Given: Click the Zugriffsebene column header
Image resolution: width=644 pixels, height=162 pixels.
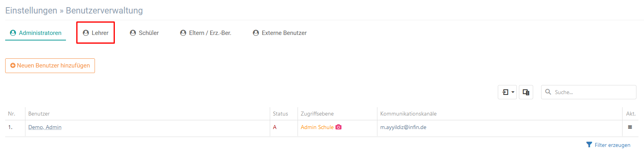Looking at the screenshot, I should [317, 114].
